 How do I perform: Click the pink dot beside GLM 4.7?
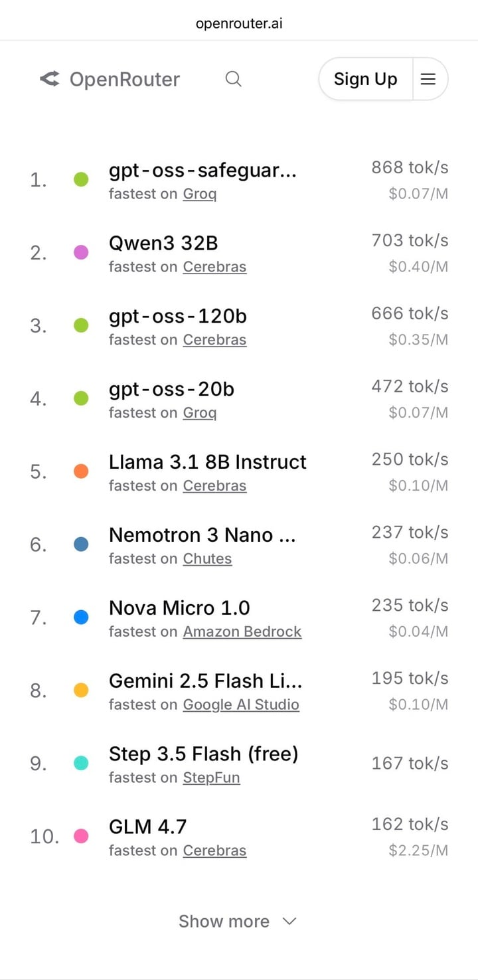[x=81, y=836]
